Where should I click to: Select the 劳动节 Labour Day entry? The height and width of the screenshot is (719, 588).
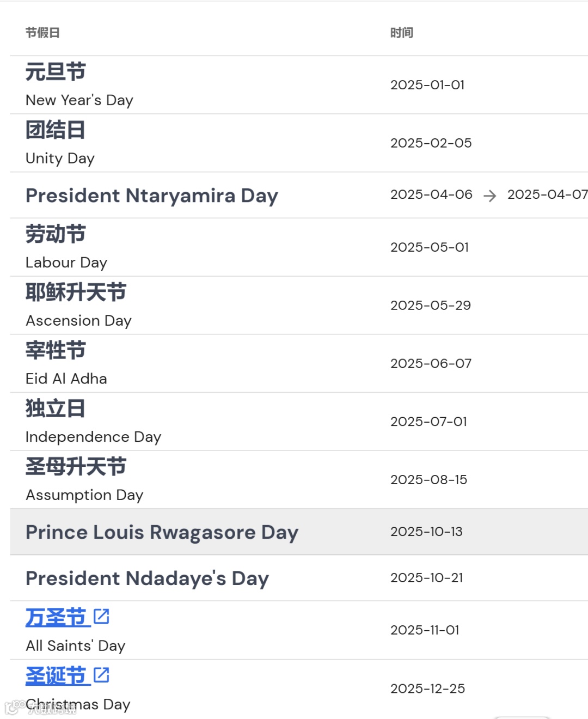(66, 247)
